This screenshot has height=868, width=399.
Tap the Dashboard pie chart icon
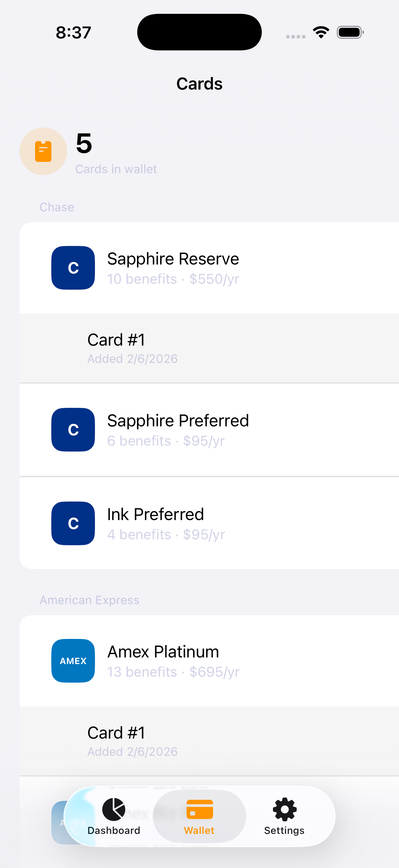114,809
